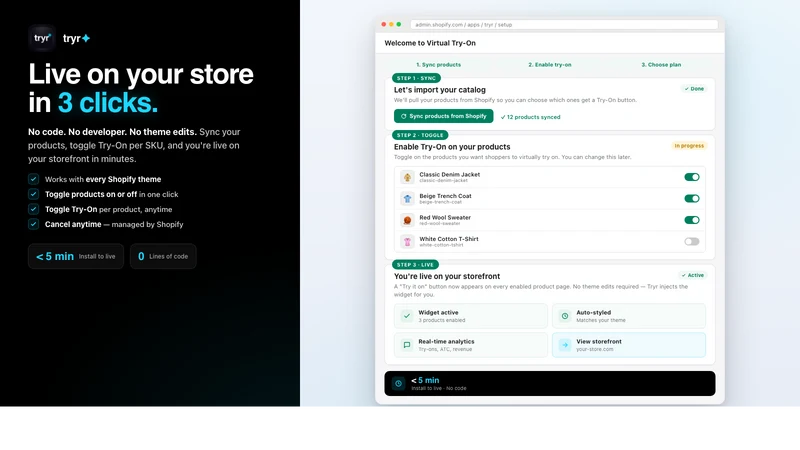Check 'Toggle Try-On per product' checkbox
This screenshot has height=450, width=800.
(33, 209)
